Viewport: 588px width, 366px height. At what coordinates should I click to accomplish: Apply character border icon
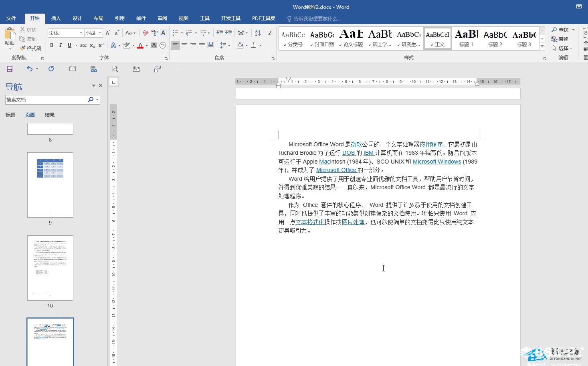(x=163, y=33)
